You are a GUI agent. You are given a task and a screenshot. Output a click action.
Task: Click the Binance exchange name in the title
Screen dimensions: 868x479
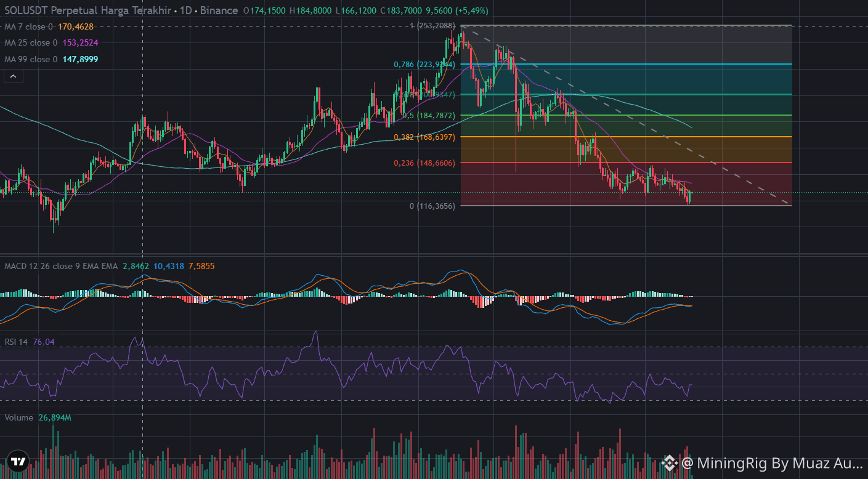pos(217,10)
